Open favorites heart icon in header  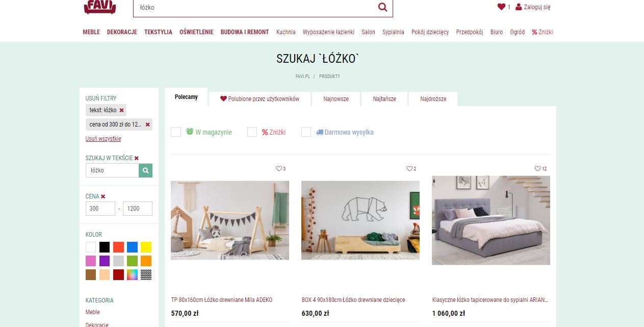click(501, 7)
